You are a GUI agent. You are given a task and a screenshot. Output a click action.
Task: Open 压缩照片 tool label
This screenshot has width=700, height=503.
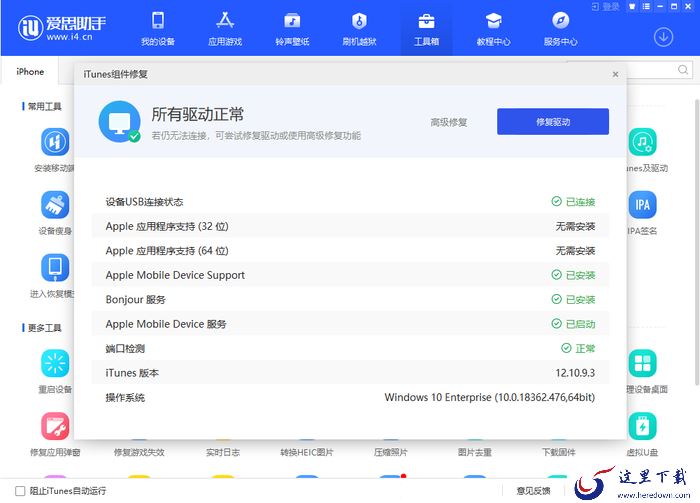[391, 452]
